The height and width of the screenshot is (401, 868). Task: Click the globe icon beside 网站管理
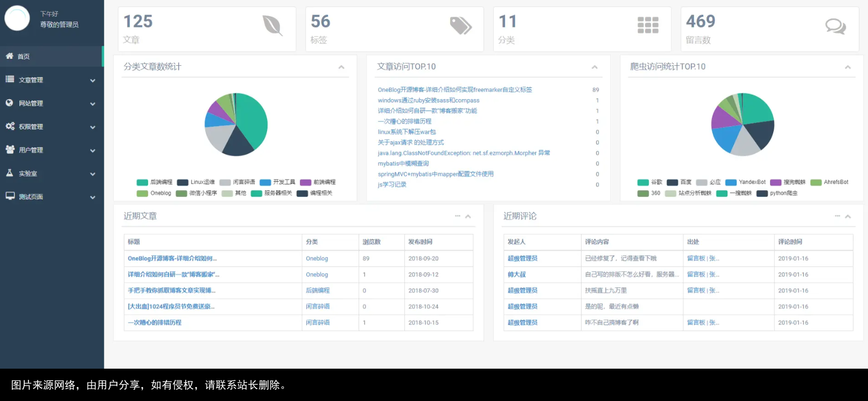pyautogui.click(x=10, y=102)
